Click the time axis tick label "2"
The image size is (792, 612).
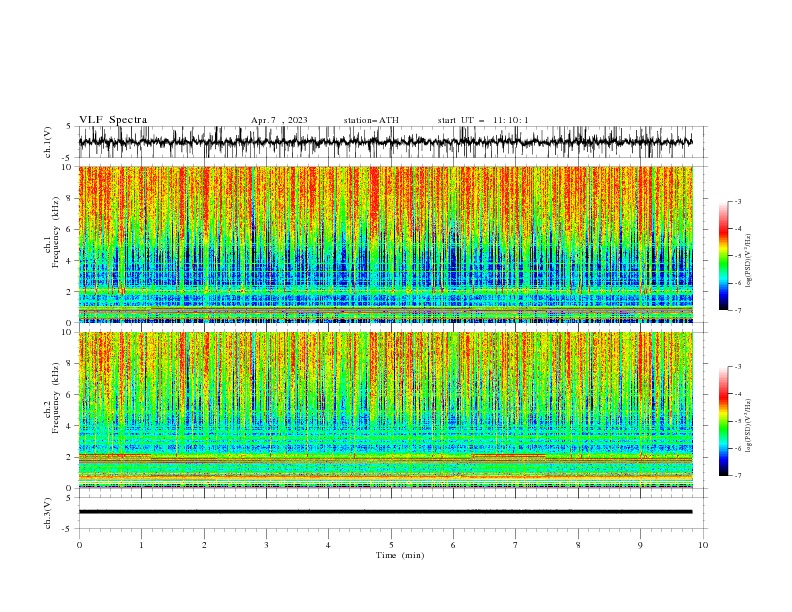tap(204, 545)
